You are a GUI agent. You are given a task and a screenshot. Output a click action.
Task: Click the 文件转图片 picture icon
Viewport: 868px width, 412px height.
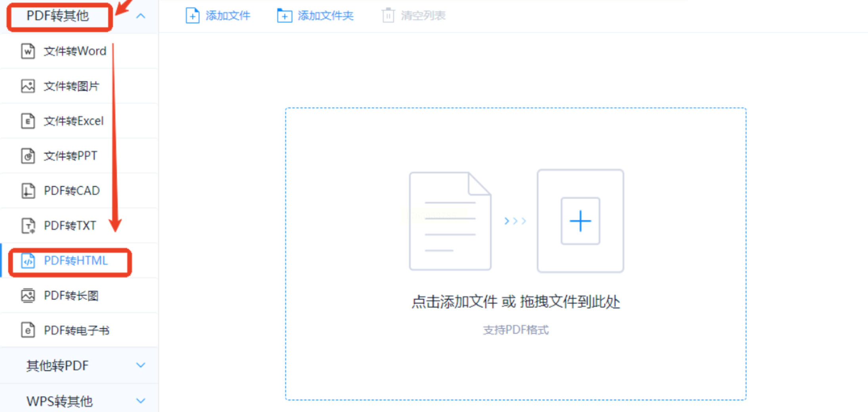(28, 86)
